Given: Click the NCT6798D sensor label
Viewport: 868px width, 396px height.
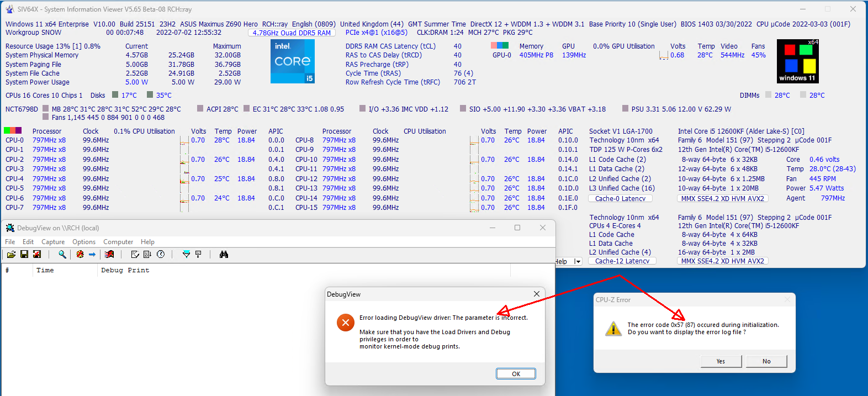Looking at the screenshot, I should pyautogui.click(x=22, y=109).
